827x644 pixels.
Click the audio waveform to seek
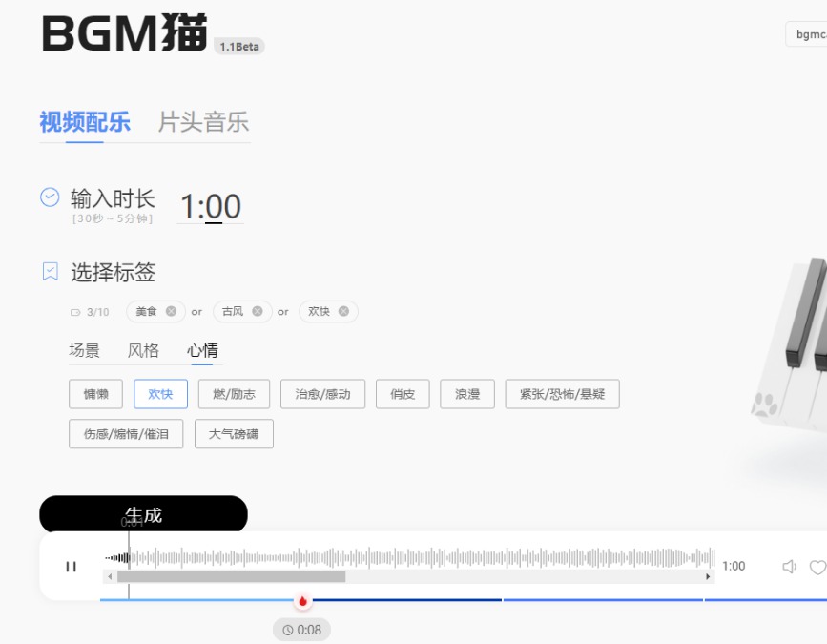click(410, 557)
